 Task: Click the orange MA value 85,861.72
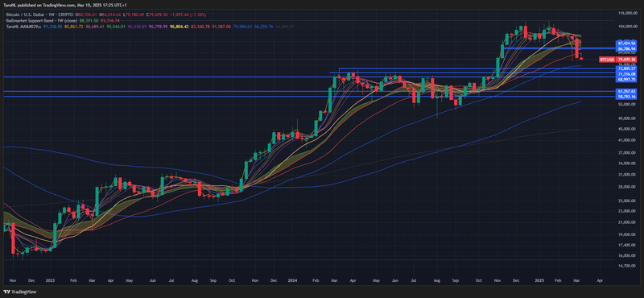click(73, 27)
